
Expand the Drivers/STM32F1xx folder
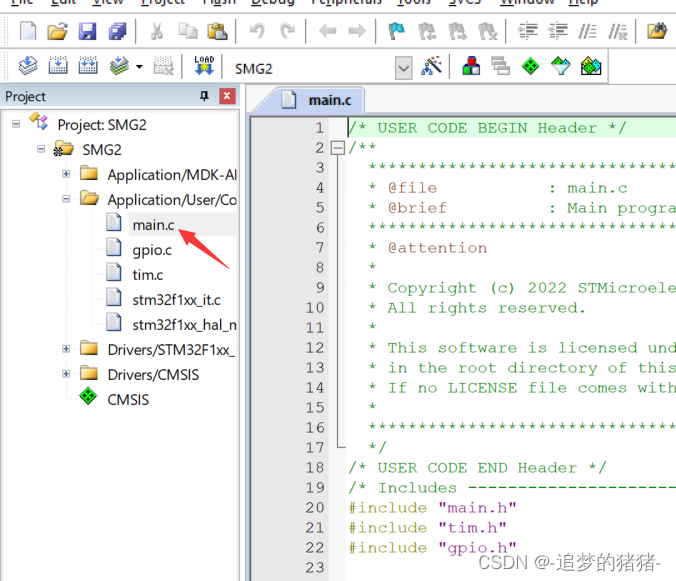tap(66, 349)
